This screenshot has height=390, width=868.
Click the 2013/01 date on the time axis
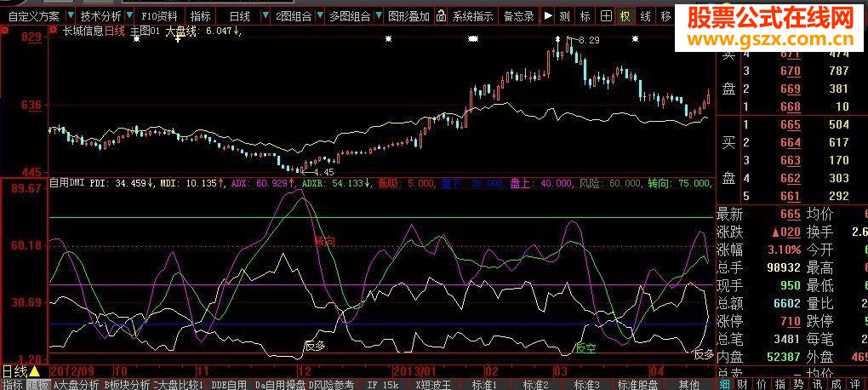click(x=414, y=370)
